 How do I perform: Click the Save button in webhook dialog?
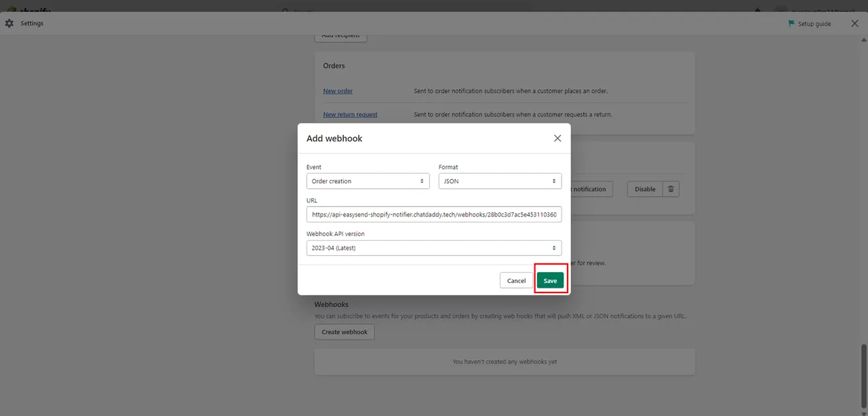pos(550,281)
